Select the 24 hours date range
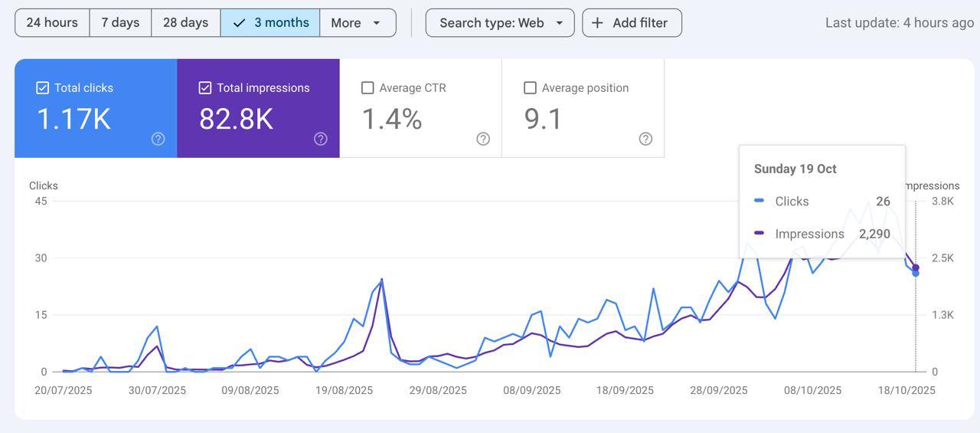 [x=52, y=23]
